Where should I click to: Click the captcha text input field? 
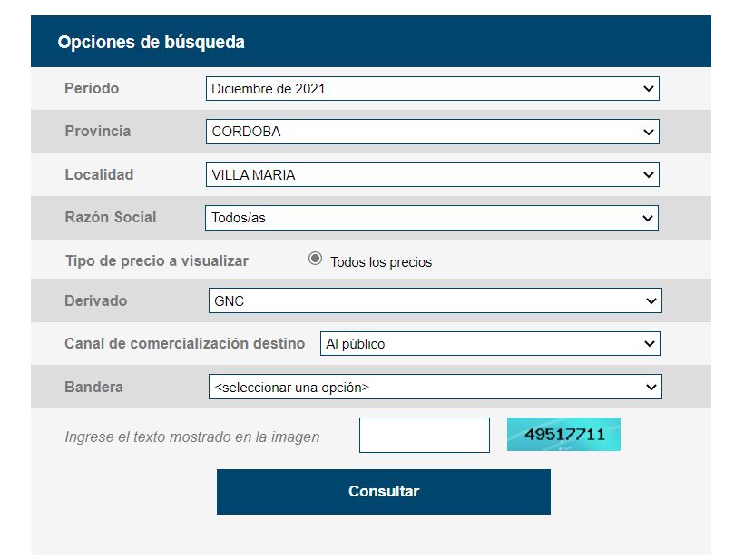pos(424,435)
